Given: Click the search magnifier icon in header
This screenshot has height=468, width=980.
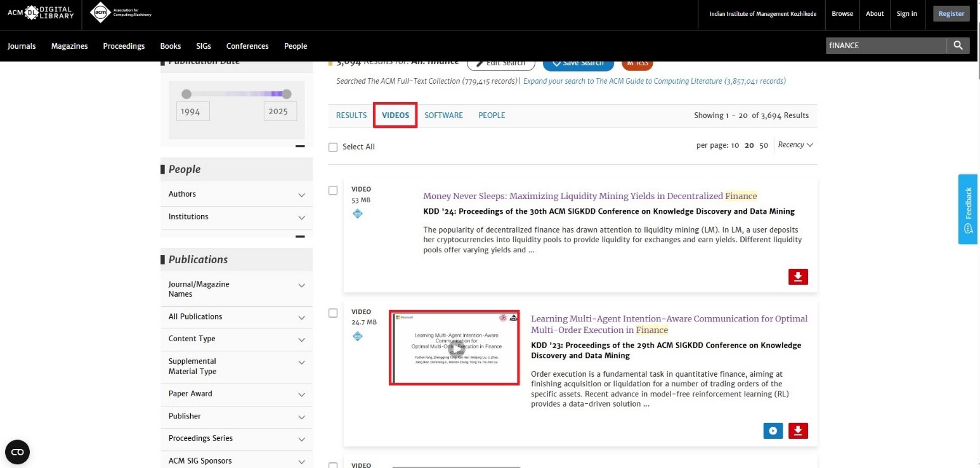Looking at the screenshot, I should [x=958, y=46].
